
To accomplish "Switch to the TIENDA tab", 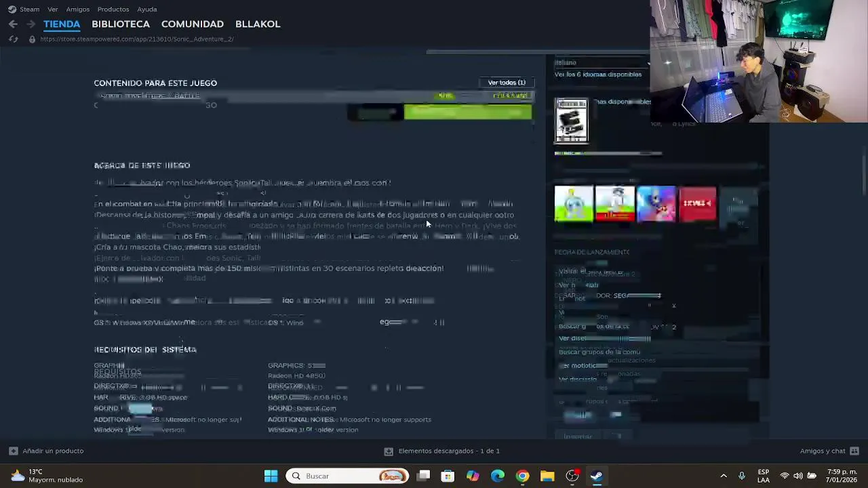I will 62,24.
